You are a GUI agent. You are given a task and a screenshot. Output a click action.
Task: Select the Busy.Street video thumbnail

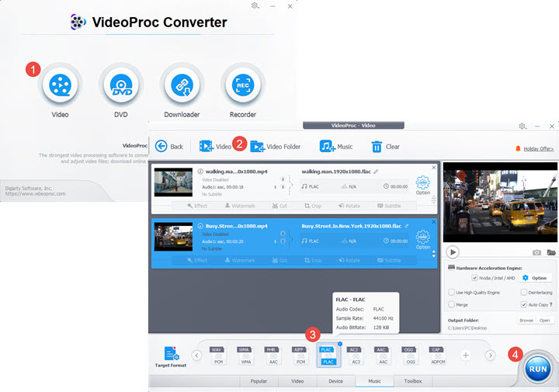coord(173,237)
